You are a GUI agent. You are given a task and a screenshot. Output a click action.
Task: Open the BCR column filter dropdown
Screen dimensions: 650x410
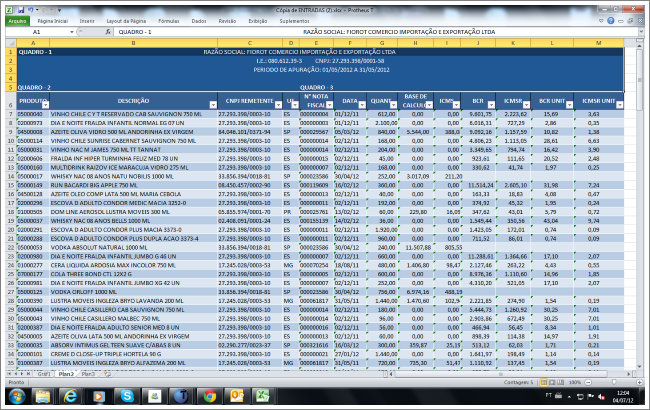click(x=491, y=105)
